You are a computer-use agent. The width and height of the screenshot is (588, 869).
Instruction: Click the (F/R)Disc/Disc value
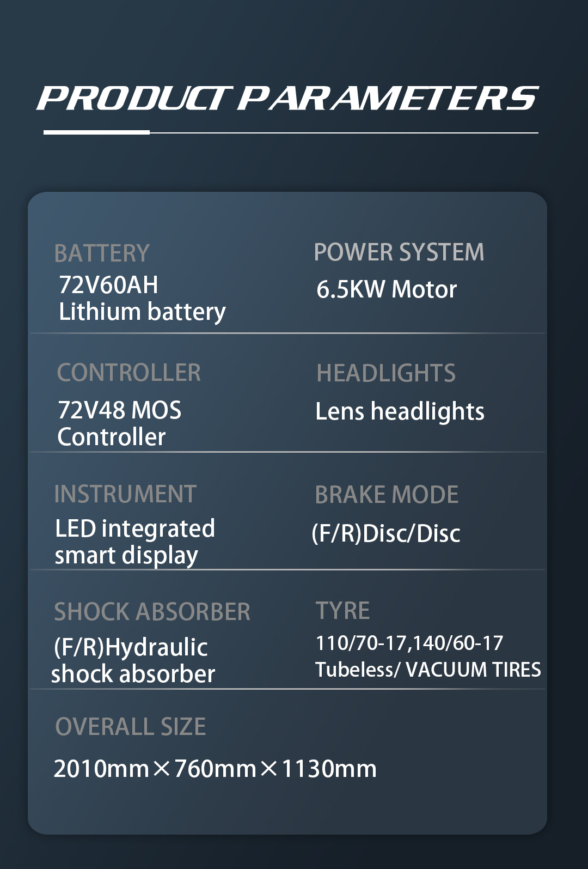(386, 533)
